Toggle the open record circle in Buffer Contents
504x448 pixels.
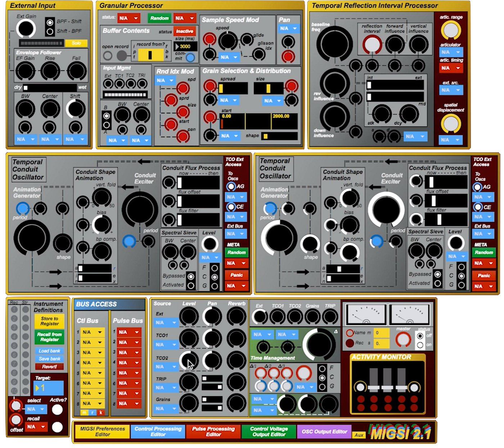107,55
